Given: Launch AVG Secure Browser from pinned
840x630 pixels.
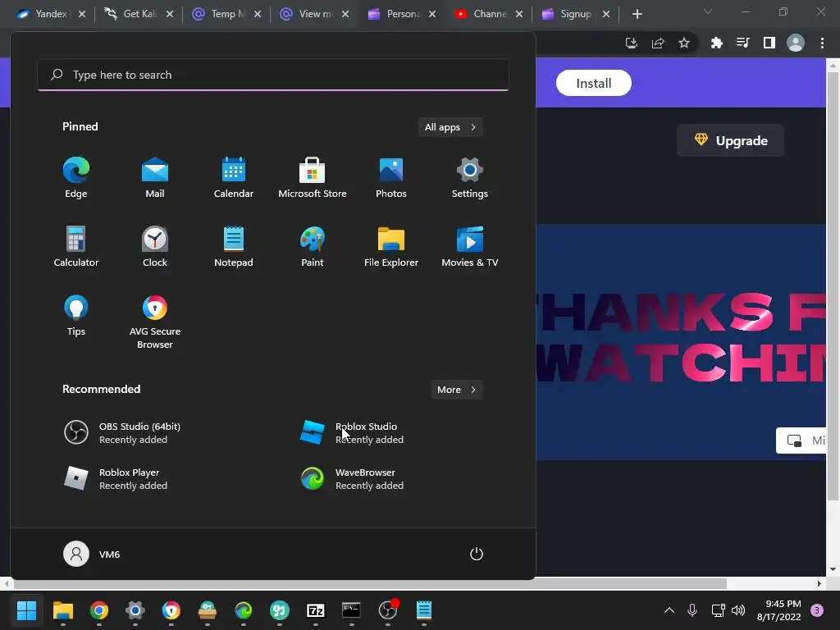Looking at the screenshot, I should (155, 322).
